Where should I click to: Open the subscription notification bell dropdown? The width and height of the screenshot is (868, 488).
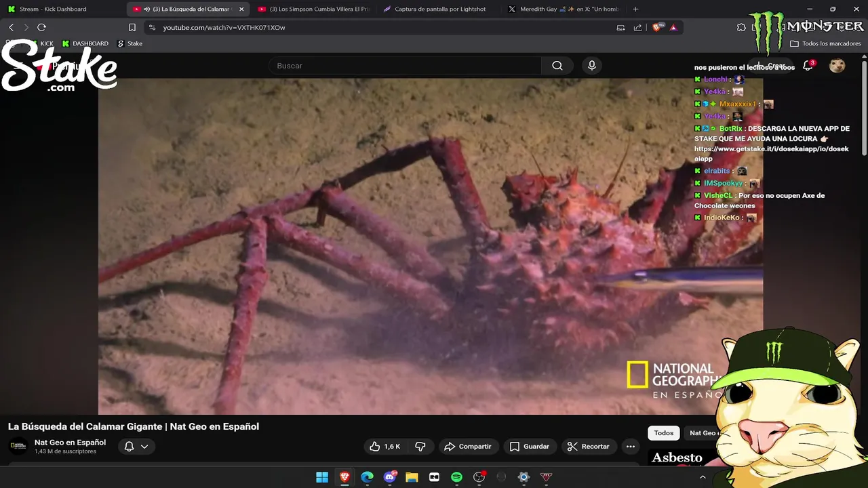pyautogui.click(x=136, y=446)
